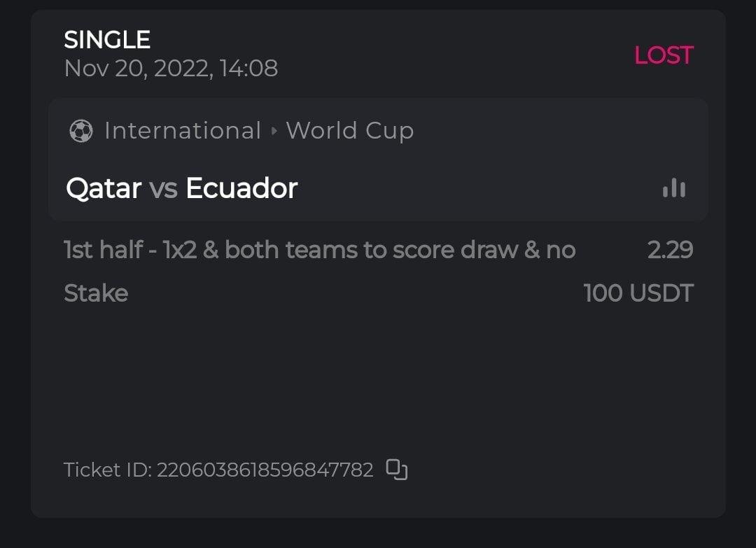
Task: Select the International category link
Action: (183, 131)
